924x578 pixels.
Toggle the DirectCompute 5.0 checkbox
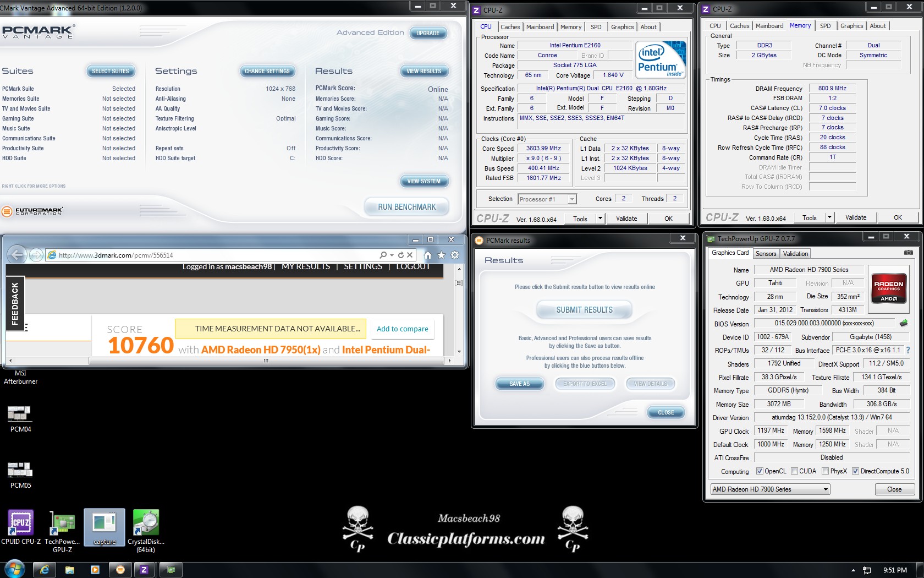tap(855, 471)
